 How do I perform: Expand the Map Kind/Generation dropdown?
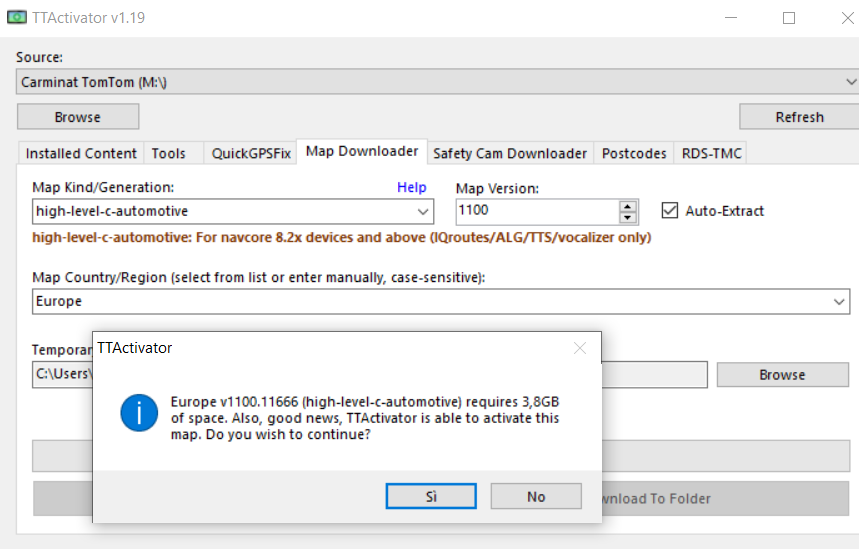point(422,211)
